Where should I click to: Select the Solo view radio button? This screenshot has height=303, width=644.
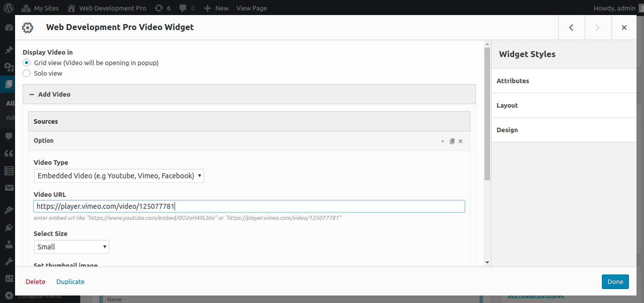pyautogui.click(x=27, y=73)
